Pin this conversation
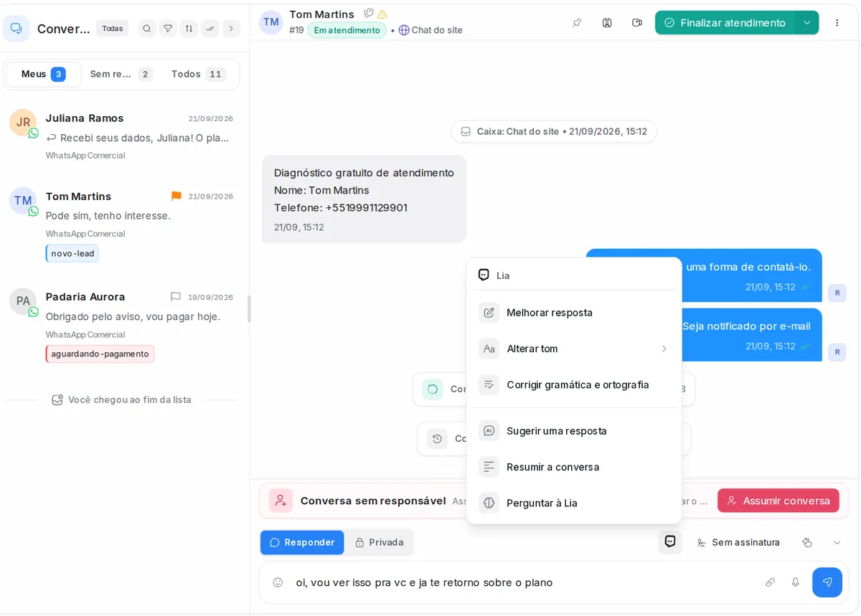861x616 pixels. click(577, 23)
